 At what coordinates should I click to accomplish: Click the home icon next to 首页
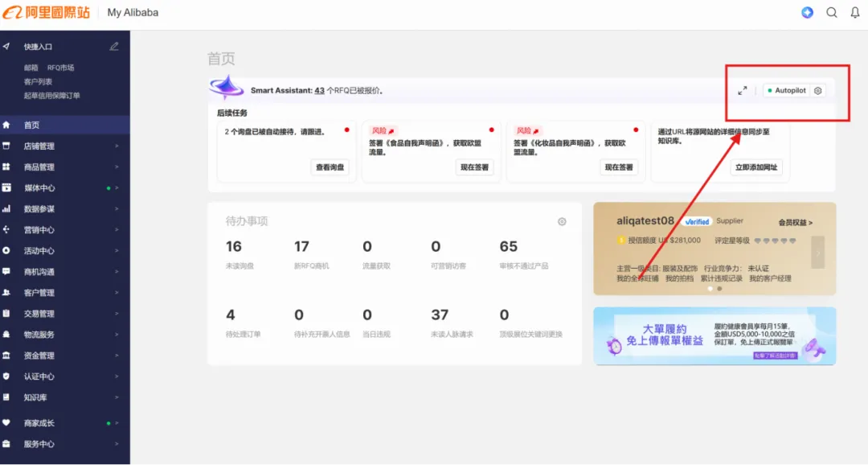coord(6,125)
